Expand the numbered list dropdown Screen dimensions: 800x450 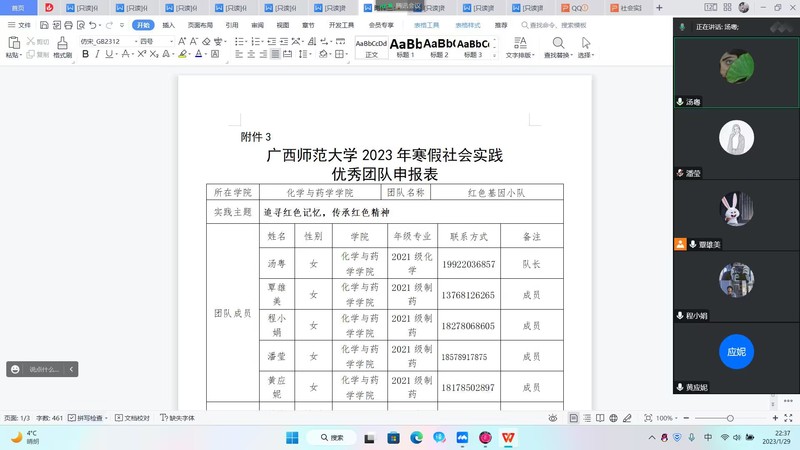coord(262,41)
